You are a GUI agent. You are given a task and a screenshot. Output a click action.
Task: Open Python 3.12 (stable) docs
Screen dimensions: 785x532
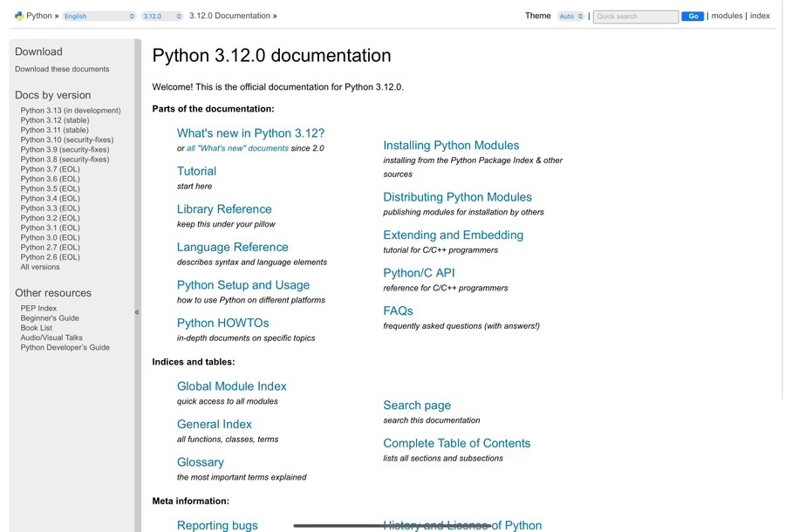coord(55,120)
